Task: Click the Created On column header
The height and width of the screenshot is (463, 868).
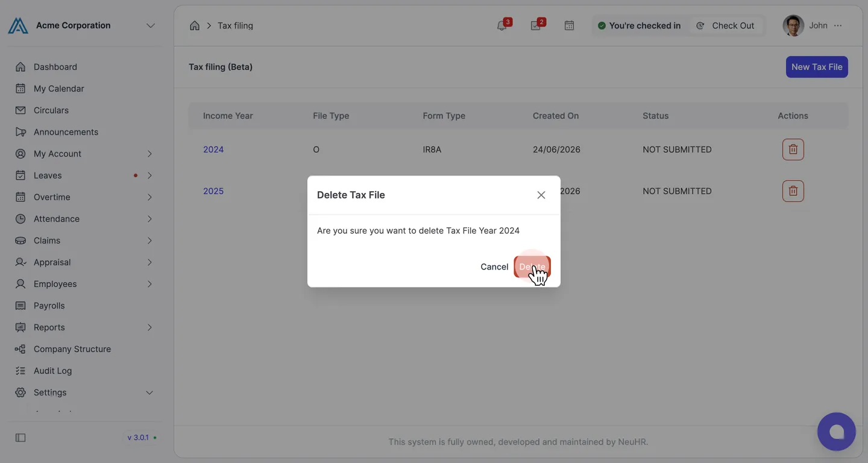Action: (556, 116)
